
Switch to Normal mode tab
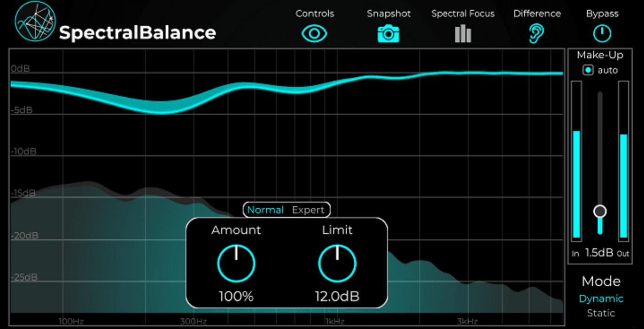click(265, 210)
